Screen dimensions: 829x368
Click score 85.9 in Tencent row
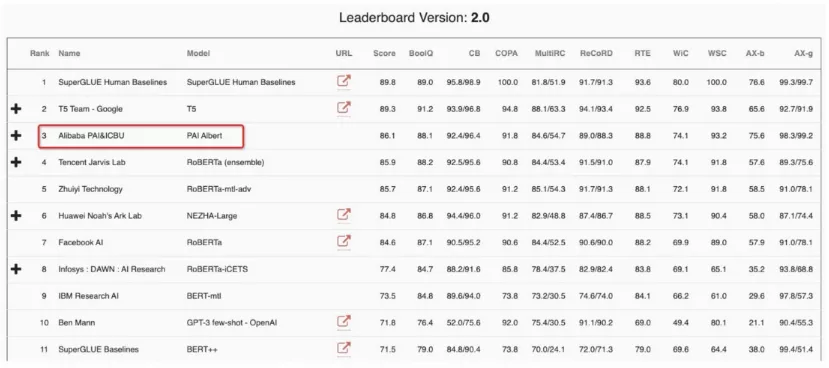click(388, 162)
